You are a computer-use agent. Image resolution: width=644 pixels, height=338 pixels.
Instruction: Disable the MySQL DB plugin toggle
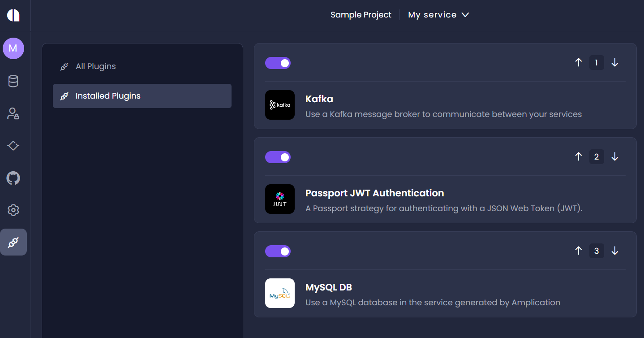[278, 251]
